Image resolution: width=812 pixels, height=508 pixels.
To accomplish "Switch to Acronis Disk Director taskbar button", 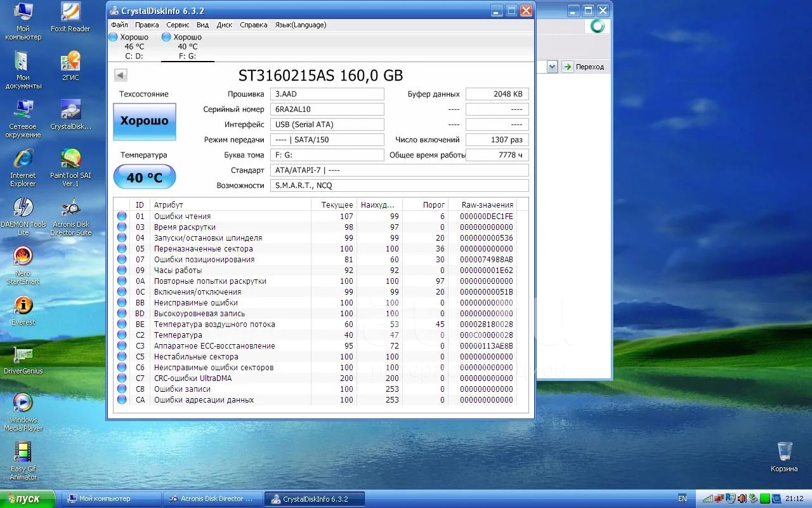I will 213,499.
